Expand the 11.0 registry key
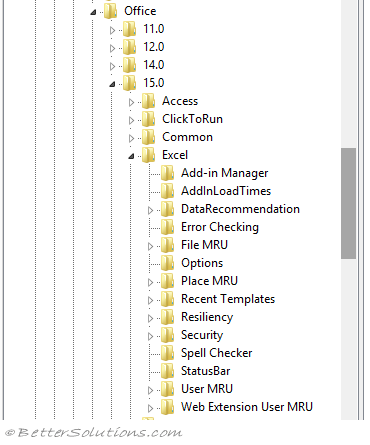This screenshot has height=445, width=370. pos(112,30)
